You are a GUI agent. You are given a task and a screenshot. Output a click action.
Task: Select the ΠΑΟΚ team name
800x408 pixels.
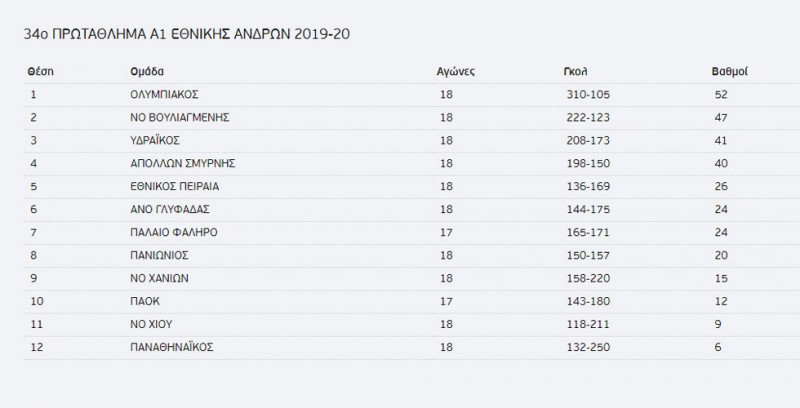click(146, 300)
